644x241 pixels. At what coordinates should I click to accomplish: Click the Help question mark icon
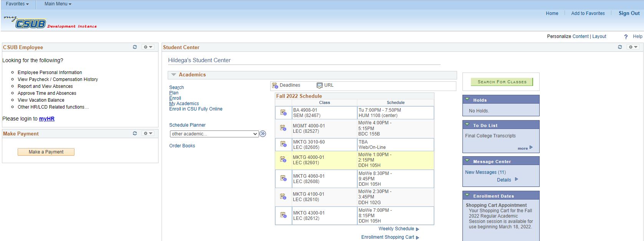pyautogui.click(x=626, y=37)
